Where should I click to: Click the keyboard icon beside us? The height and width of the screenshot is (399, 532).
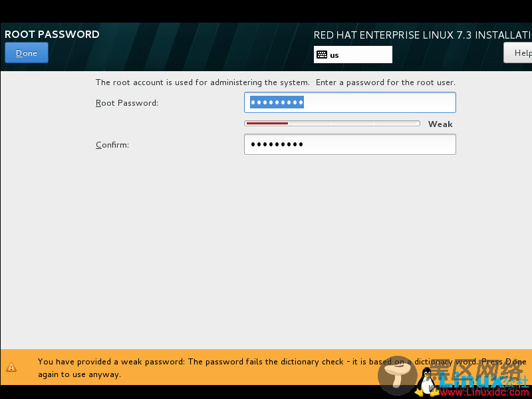[322, 55]
